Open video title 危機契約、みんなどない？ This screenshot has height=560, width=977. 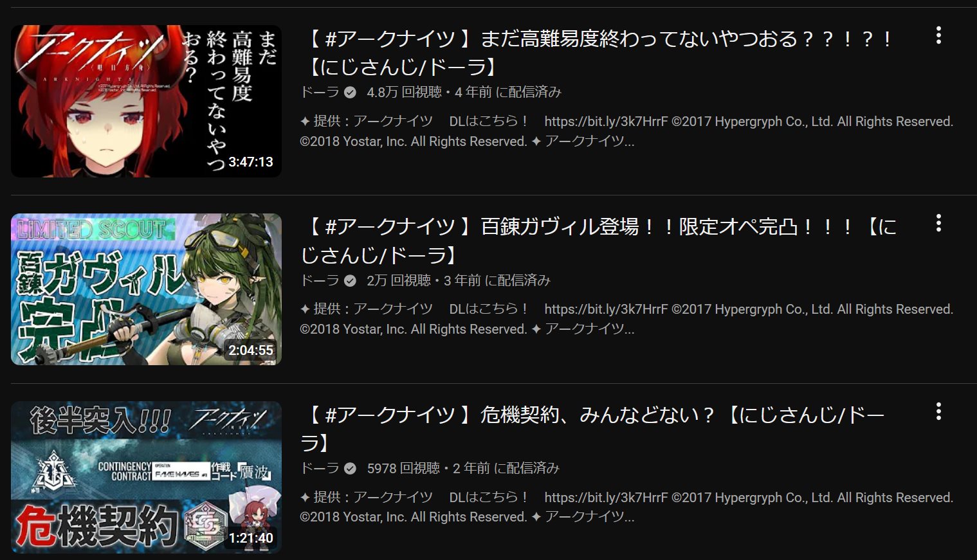[592, 428]
